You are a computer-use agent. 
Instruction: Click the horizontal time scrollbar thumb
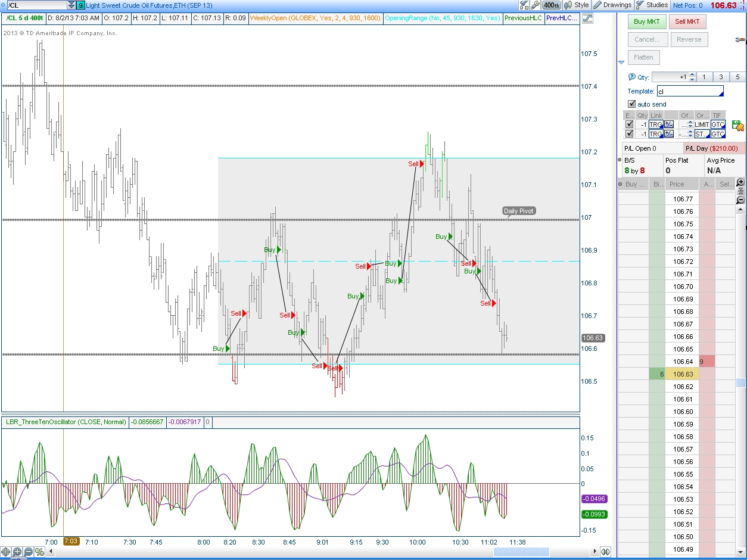521,552
